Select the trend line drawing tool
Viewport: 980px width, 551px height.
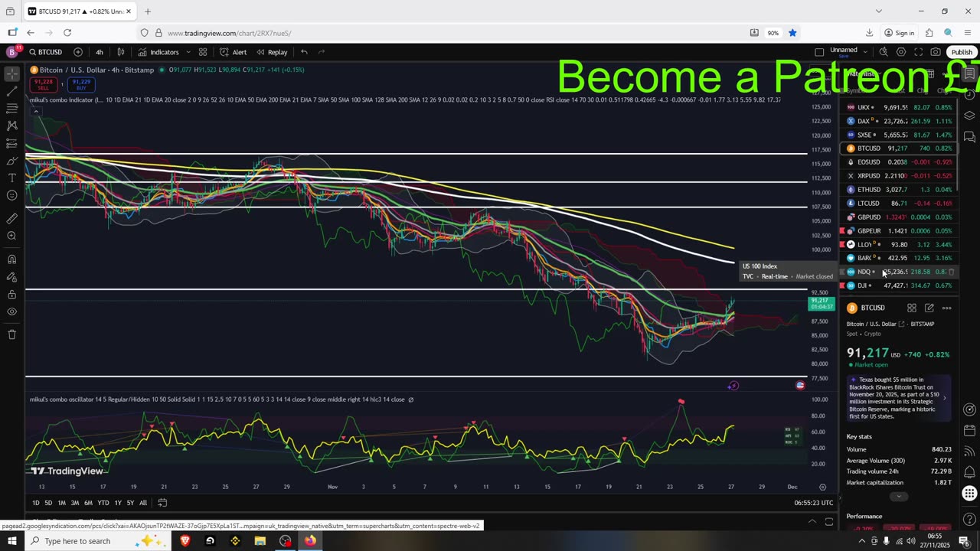pyautogui.click(x=11, y=91)
